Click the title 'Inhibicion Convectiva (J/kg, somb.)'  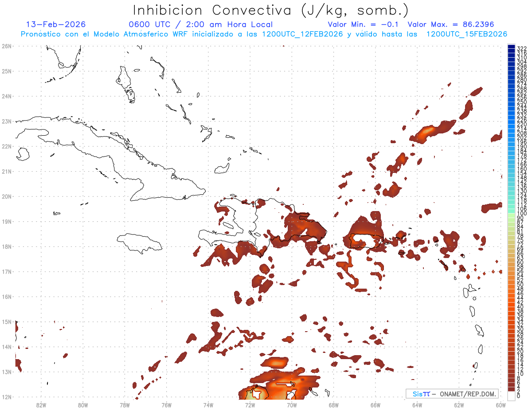[x=270, y=11]
